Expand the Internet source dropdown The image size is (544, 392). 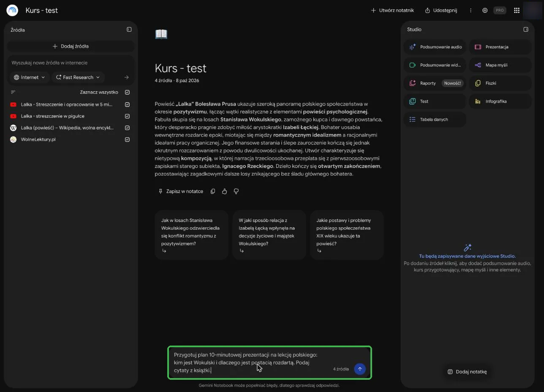tap(30, 77)
